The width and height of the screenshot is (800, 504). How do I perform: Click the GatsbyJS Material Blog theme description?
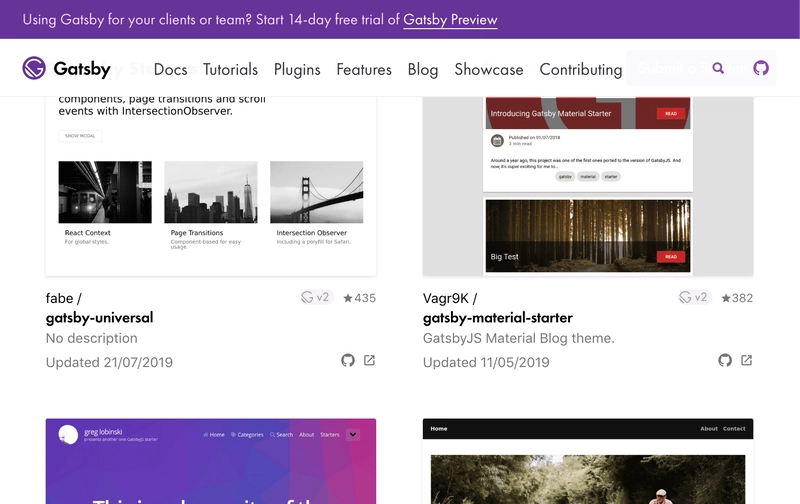(518, 338)
